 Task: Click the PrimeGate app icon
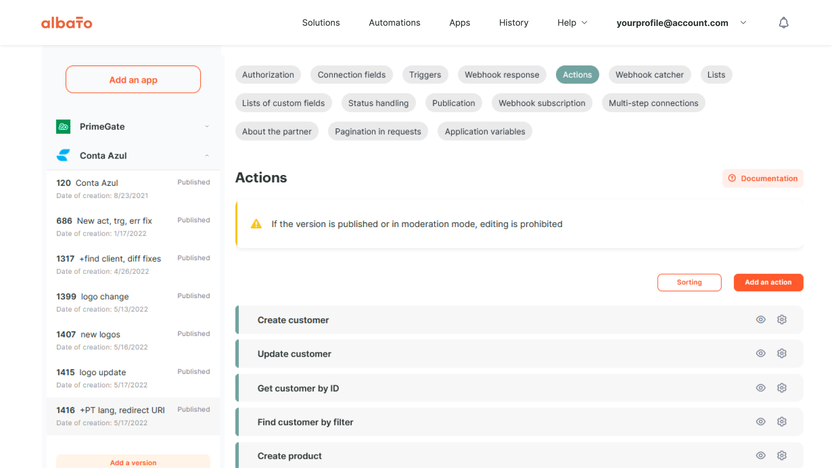pyautogui.click(x=63, y=127)
